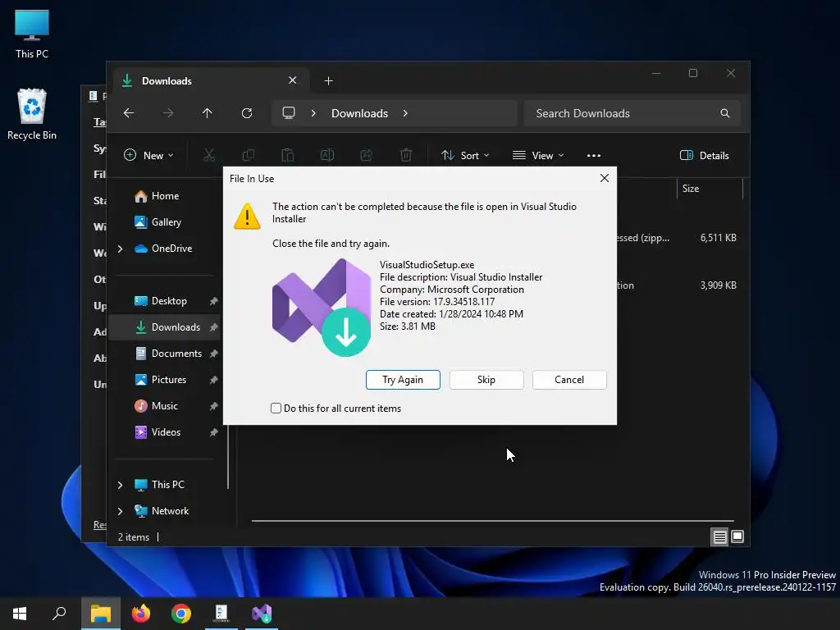Select Network in navigation pane

click(170, 511)
